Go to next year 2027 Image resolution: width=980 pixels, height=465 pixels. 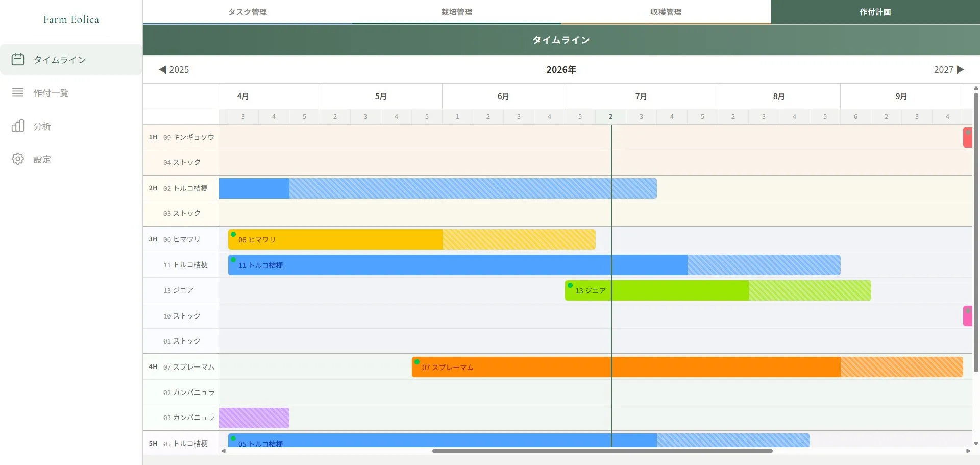point(949,69)
